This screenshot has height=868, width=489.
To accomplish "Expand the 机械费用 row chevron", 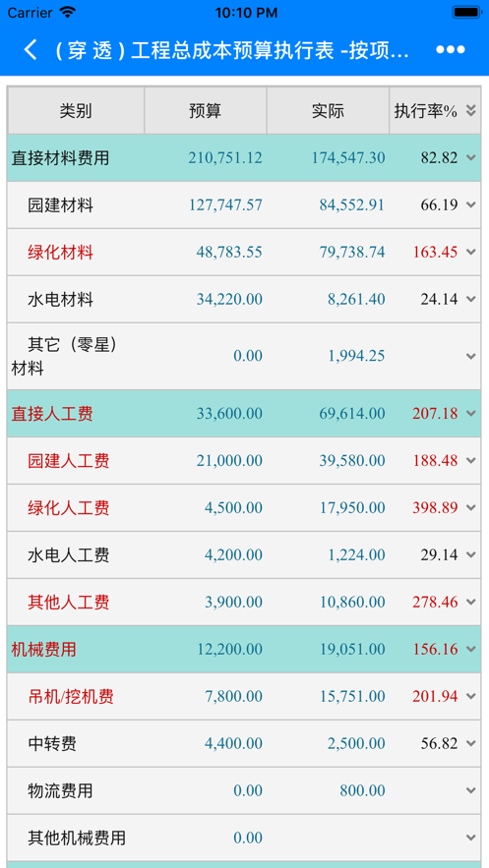I will click(x=470, y=649).
